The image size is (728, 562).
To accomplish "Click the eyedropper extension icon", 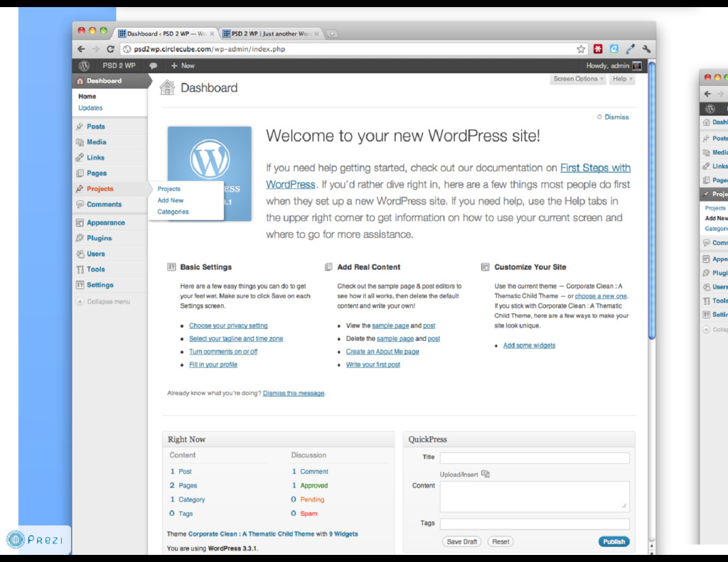I will [630, 49].
